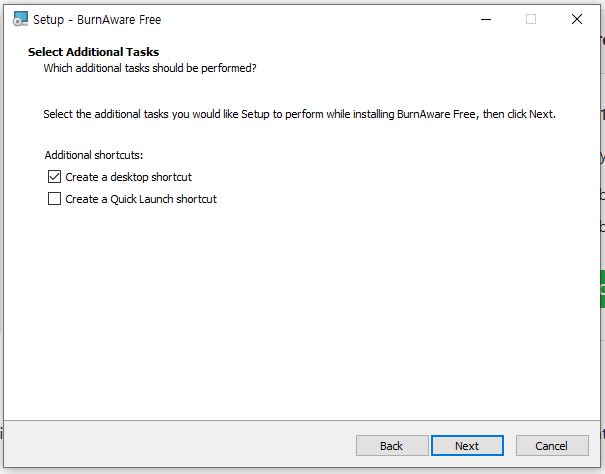This screenshot has height=474, width=605.
Task: Click 'Setup - BurnAware Free' title text
Action: pos(97,19)
